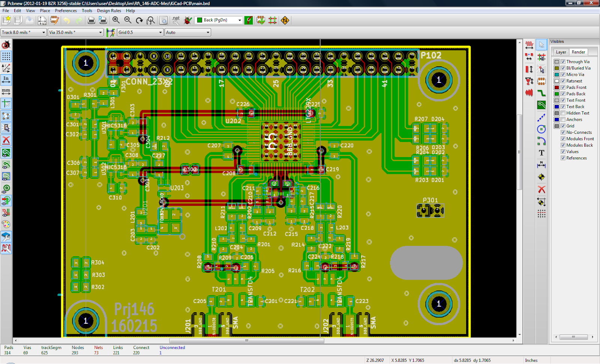The image size is (600, 364).
Task: Click the horizontal scrollbar below the board view
Action: point(246,340)
